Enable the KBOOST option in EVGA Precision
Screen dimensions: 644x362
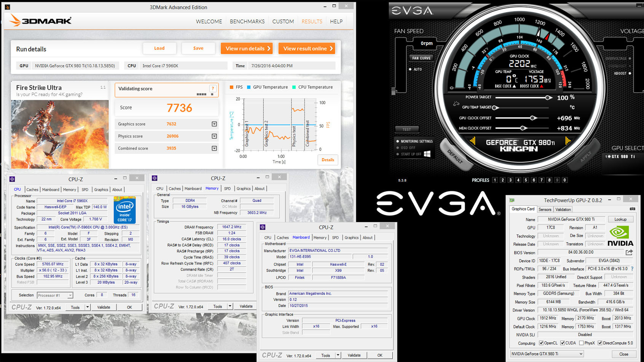tap(630, 73)
